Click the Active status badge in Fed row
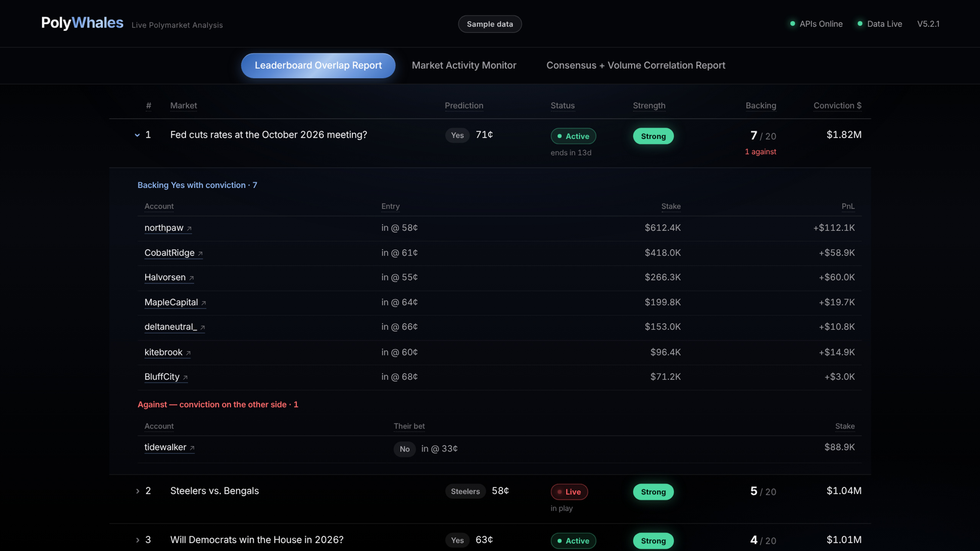The height and width of the screenshot is (551, 980). click(x=573, y=136)
